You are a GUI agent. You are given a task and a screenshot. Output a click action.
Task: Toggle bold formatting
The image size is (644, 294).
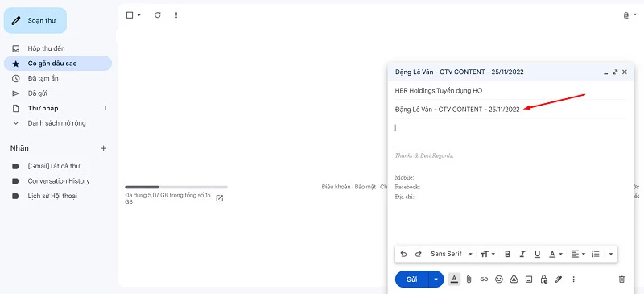[x=508, y=254]
